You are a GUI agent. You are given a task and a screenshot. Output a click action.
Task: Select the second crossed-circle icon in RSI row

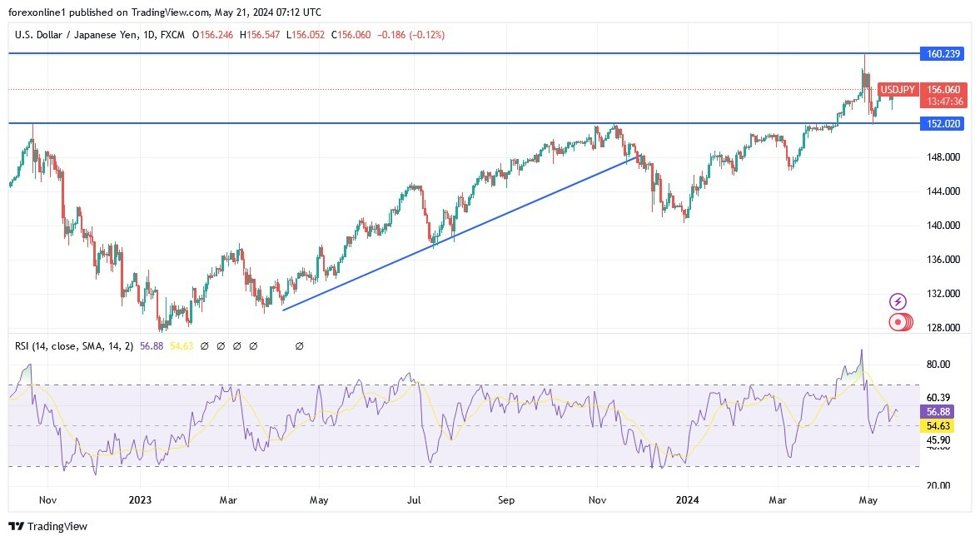click(221, 345)
